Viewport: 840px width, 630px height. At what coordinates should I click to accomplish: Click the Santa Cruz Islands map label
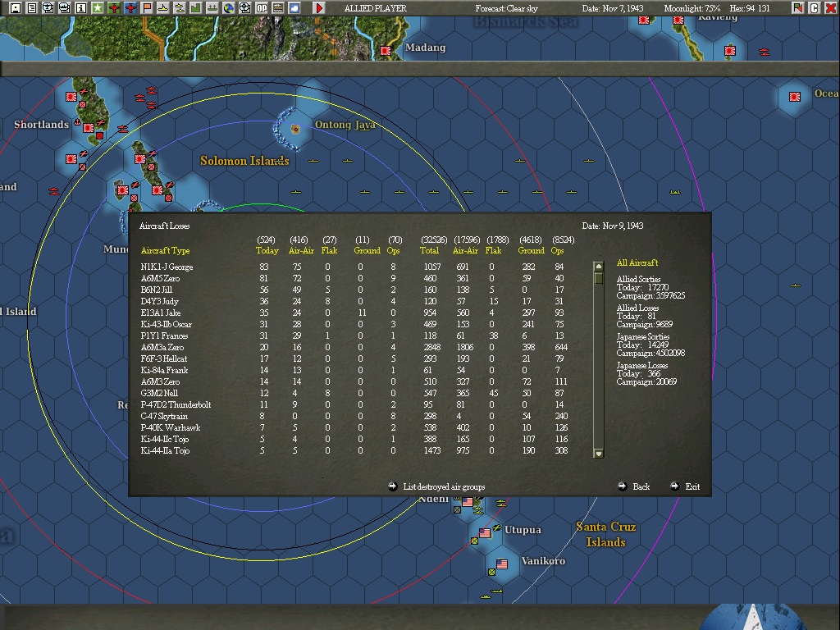coord(606,534)
